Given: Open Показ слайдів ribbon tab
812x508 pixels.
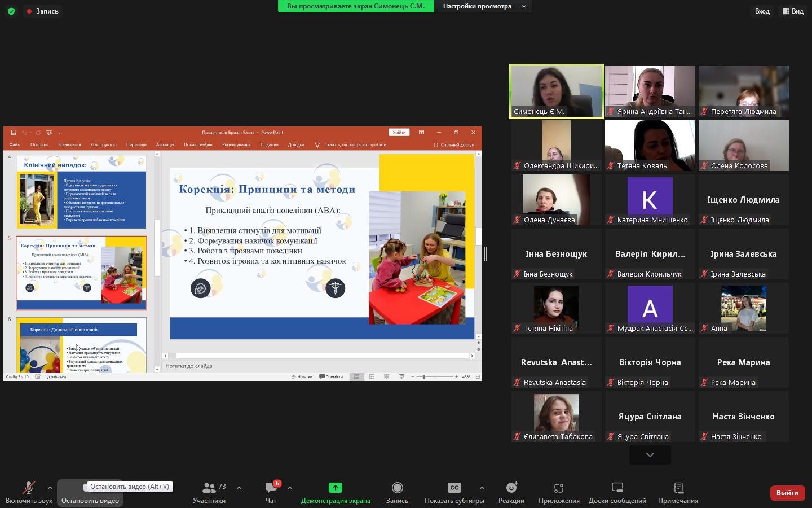Looking at the screenshot, I should click(198, 144).
